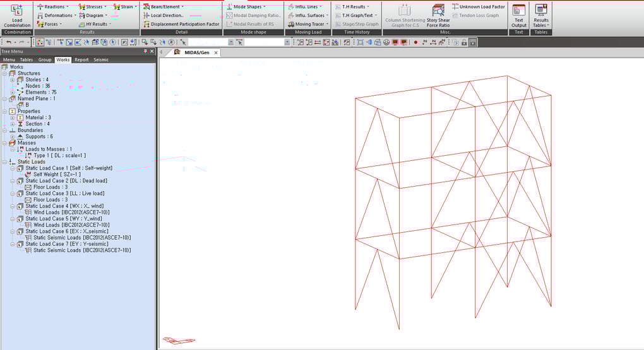Click the padlock icon in the toolbar
This screenshot has height=350, width=644.
tap(464, 42)
